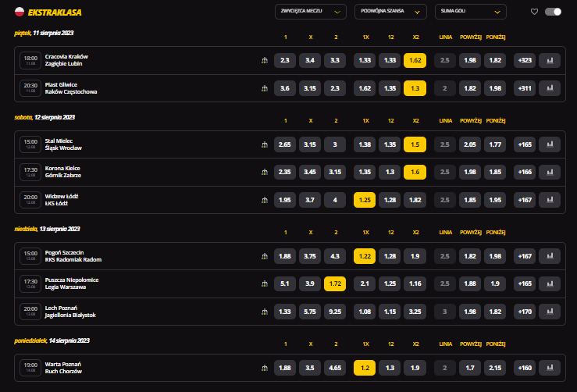Open the Lech Poznań vs Jagiellonia Białystok match
This screenshot has width=577, height=392.
click(x=70, y=312)
